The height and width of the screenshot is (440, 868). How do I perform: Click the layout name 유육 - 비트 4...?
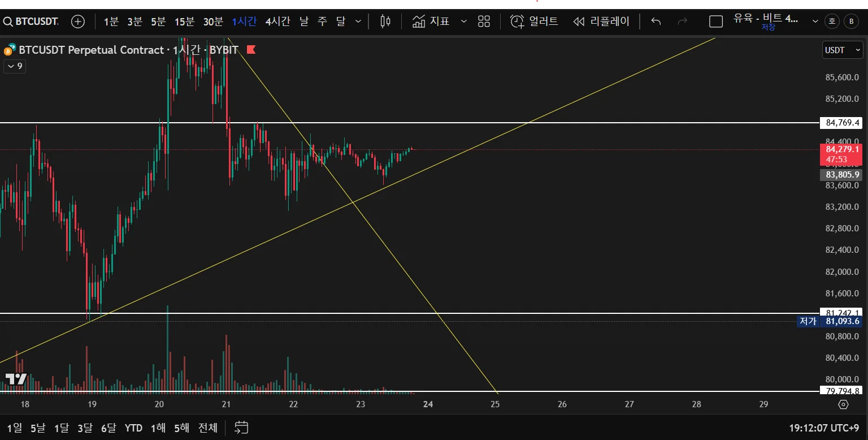[x=766, y=18]
